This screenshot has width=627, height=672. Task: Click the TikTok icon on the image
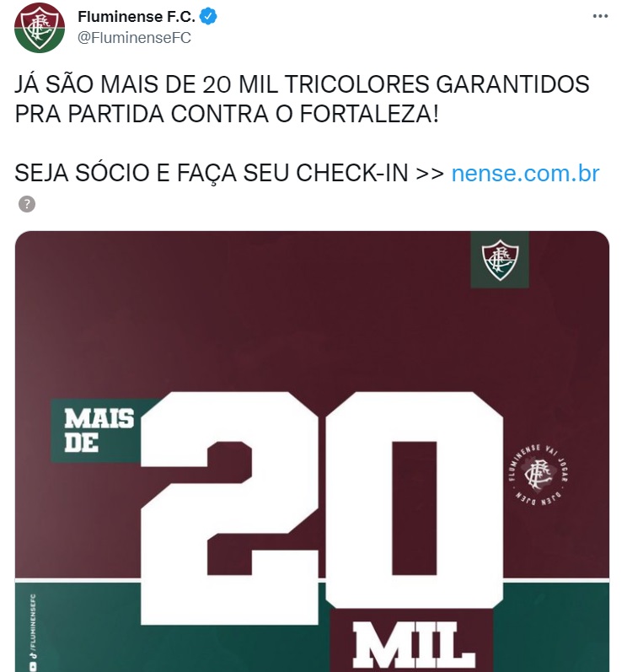coord(33,655)
